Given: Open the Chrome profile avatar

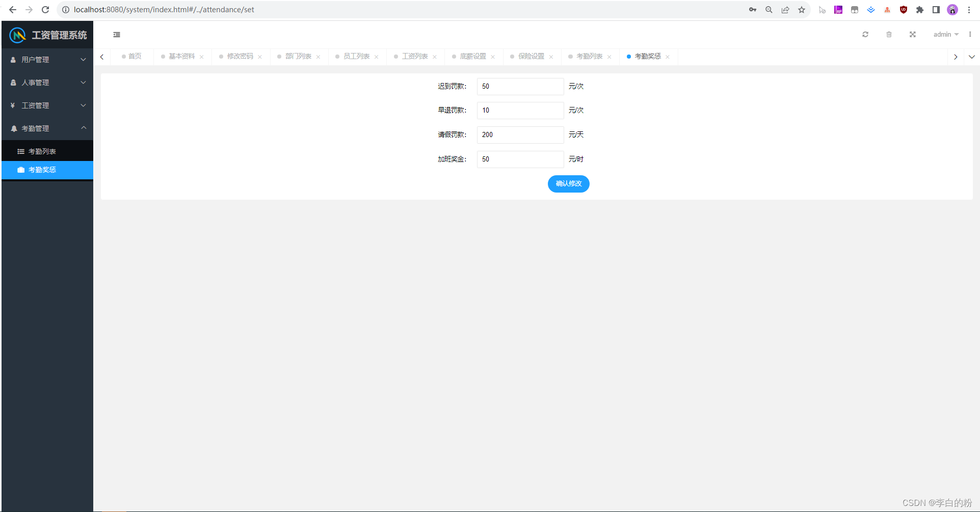Looking at the screenshot, I should (x=952, y=10).
